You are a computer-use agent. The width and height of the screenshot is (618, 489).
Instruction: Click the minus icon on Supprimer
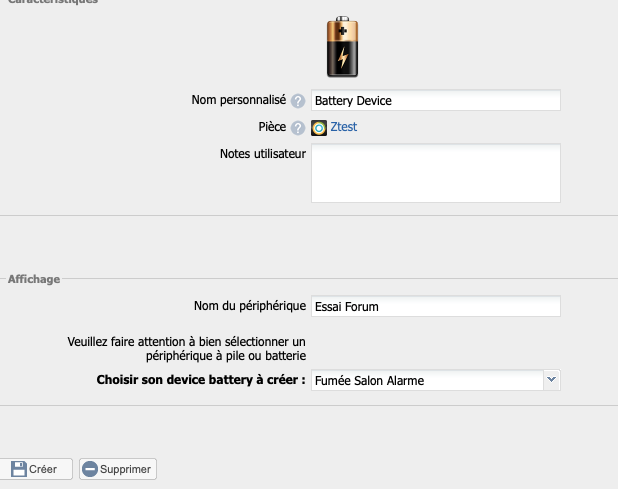point(90,469)
